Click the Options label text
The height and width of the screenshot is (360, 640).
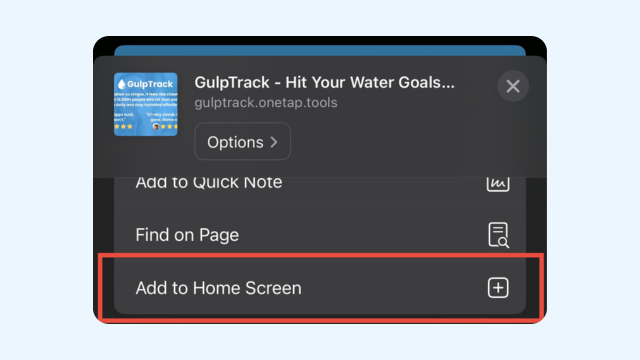point(235,142)
